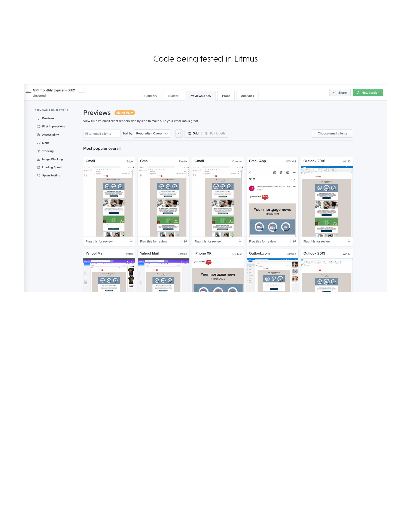Open the Proof tab
The height and width of the screenshot is (532, 411).
(x=226, y=96)
